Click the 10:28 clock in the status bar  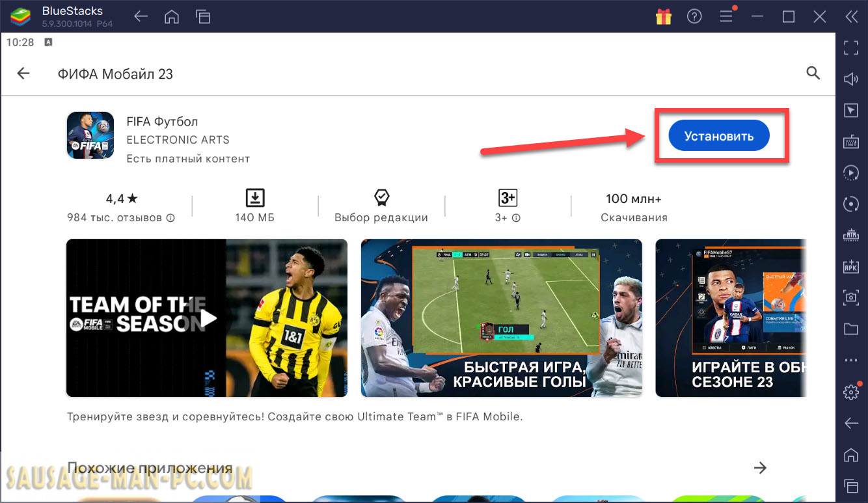tap(20, 42)
